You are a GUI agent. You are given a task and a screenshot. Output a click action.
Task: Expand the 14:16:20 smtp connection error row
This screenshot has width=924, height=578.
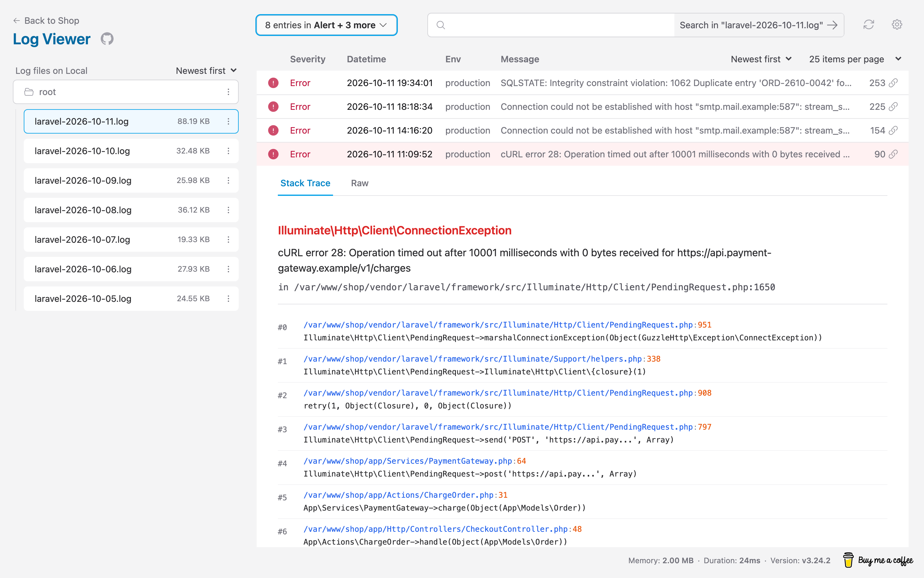(x=582, y=130)
